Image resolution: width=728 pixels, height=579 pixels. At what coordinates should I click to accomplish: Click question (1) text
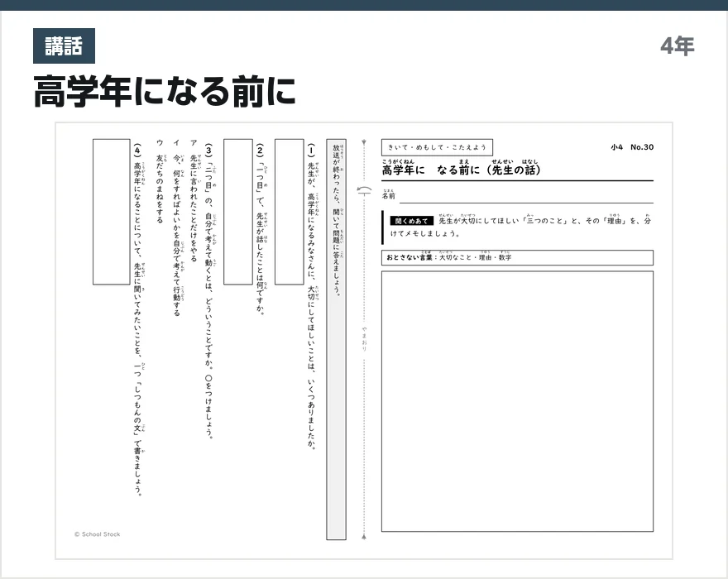click(311, 296)
